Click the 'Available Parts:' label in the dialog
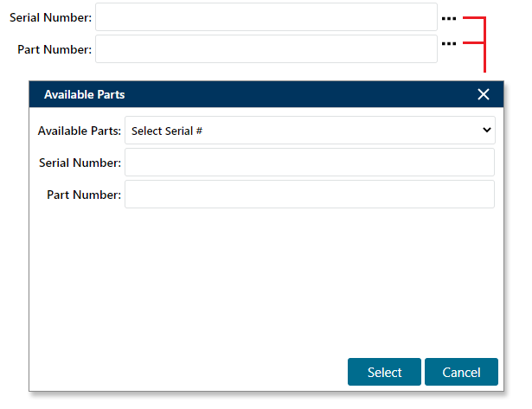 80,131
